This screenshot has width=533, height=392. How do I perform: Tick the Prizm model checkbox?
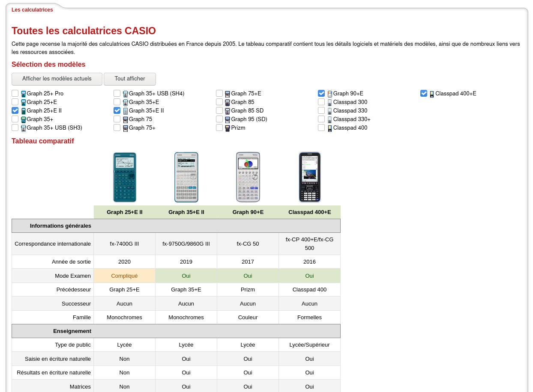click(219, 128)
